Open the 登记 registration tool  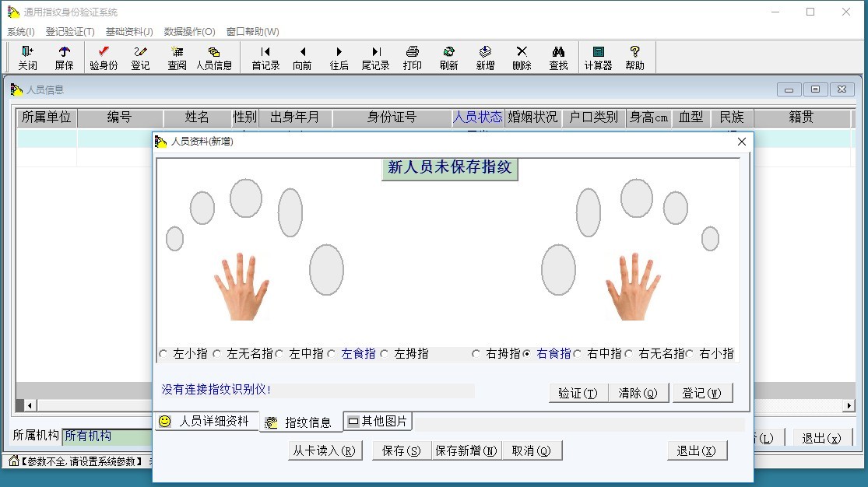click(140, 58)
